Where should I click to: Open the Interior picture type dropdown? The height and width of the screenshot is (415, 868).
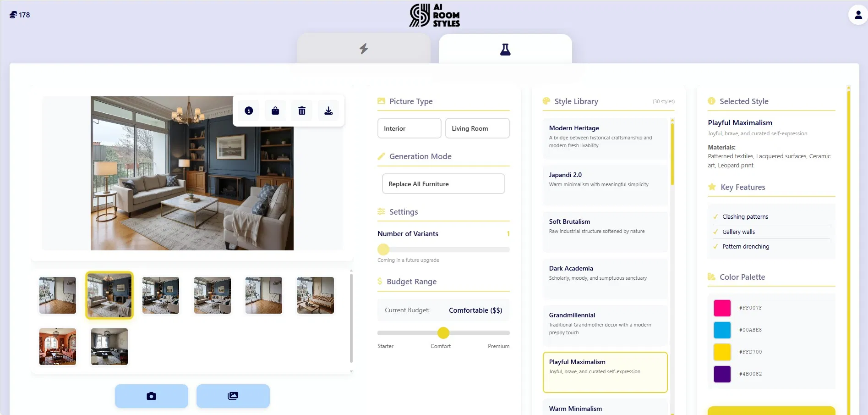point(409,128)
